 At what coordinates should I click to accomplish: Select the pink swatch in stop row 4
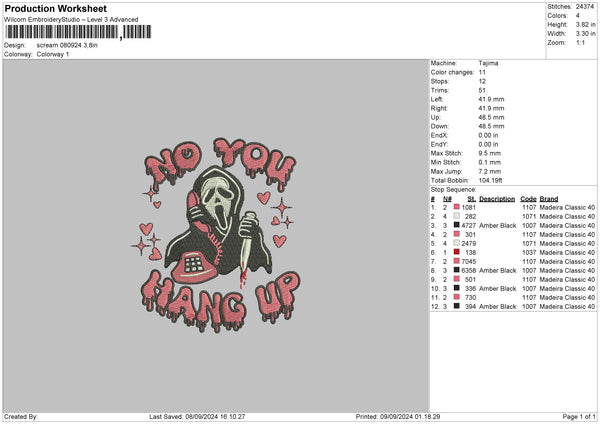point(457,234)
